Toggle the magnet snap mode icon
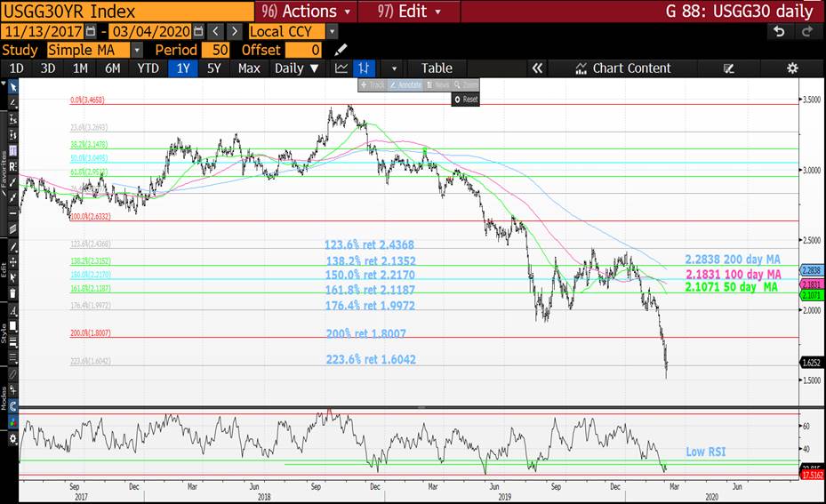This screenshot has width=826, height=504. click(x=12, y=406)
